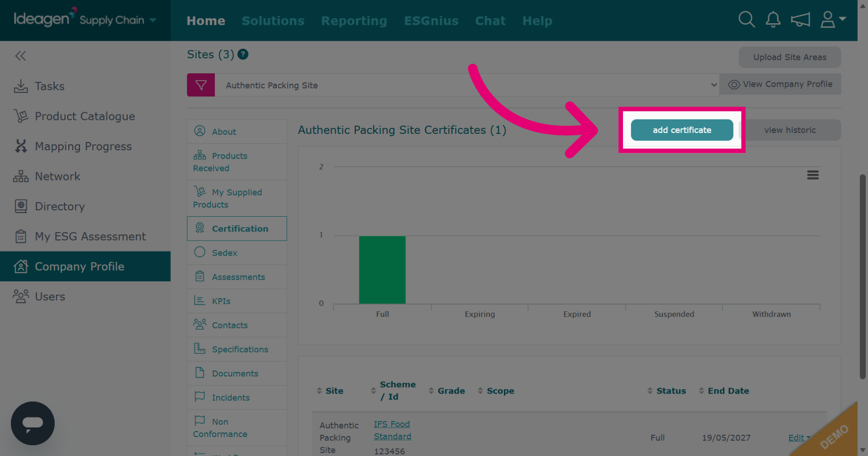Open the IFS Food Standard link

point(392,430)
